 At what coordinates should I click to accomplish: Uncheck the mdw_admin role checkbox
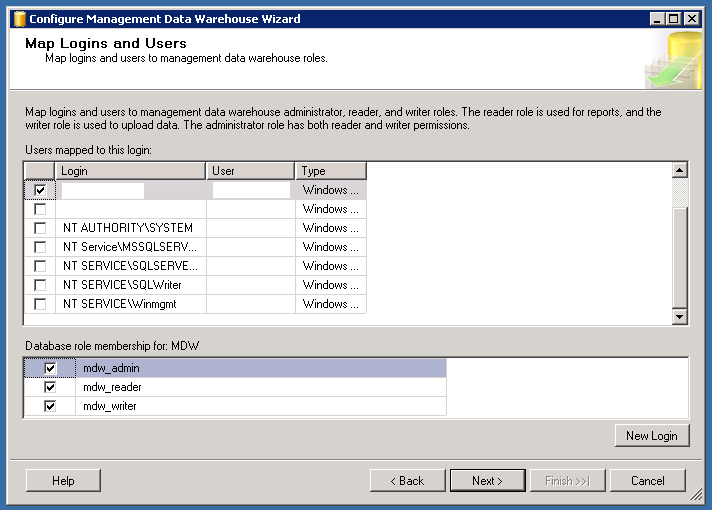(x=50, y=368)
